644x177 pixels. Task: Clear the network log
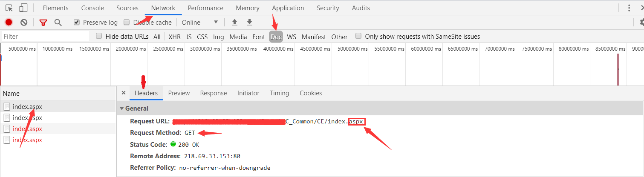[x=24, y=23]
